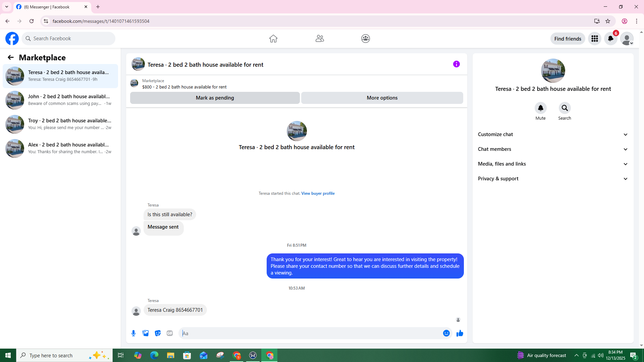The width and height of the screenshot is (644, 362).
Task: Close the Messenger browser tab
Action: click(86, 7)
